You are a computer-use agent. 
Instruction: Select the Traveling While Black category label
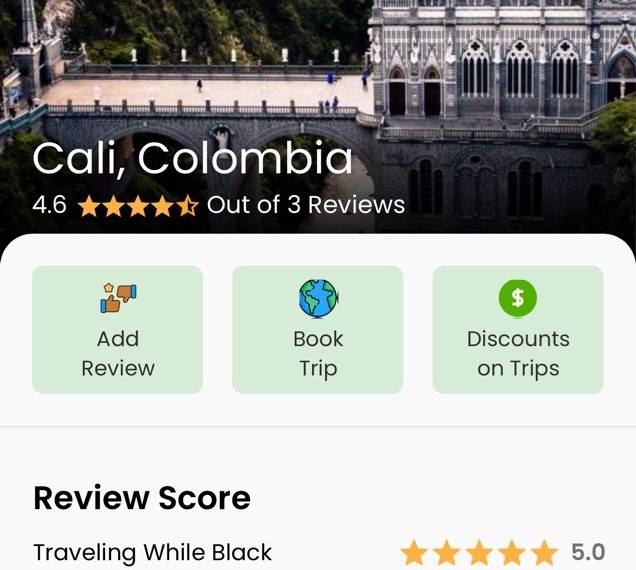[x=153, y=552]
